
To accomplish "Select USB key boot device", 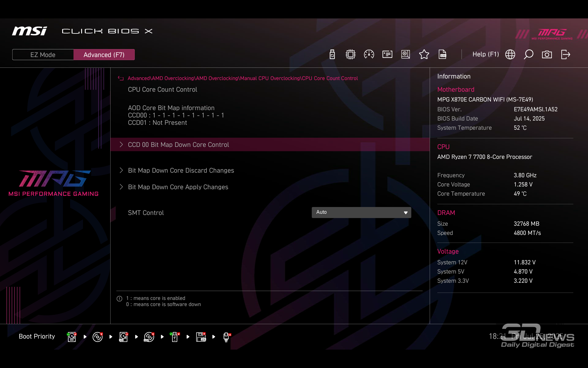I will pyautogui.click(x=175, y=337).
